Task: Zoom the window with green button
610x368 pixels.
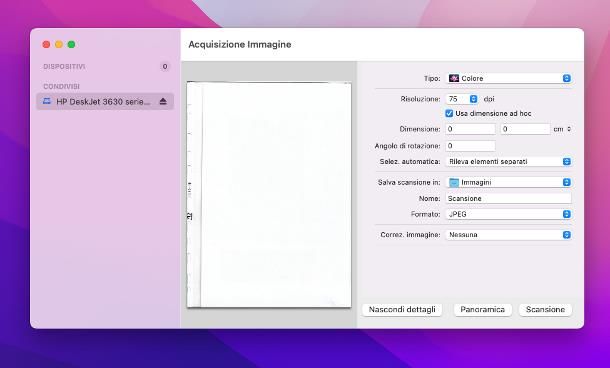Action: pyautogui.click(x=72, y=44)
